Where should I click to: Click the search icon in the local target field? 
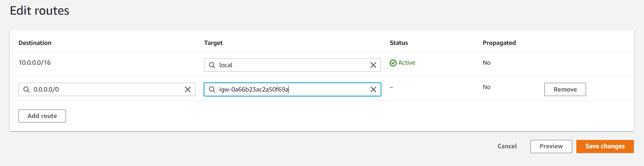212,65
